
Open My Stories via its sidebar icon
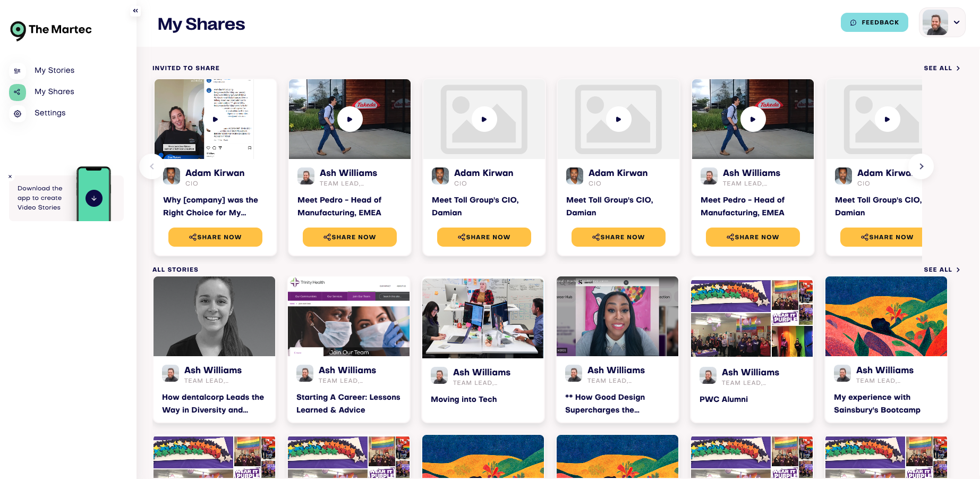[x=18, y=70]
